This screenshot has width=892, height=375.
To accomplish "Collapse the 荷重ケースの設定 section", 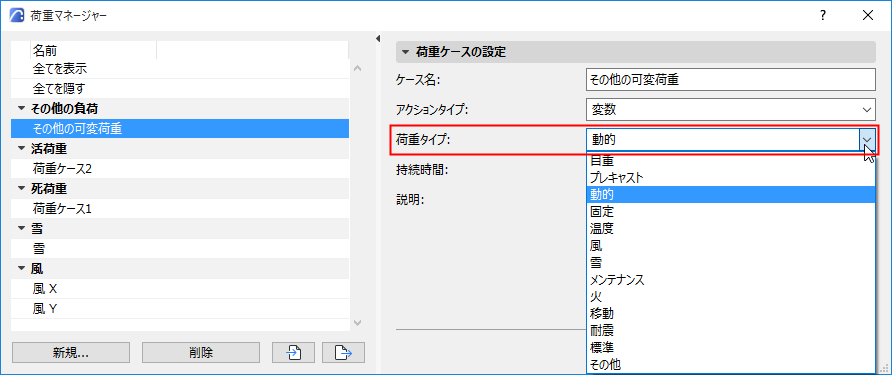I will pyautogui.click(x=405, y=52).
